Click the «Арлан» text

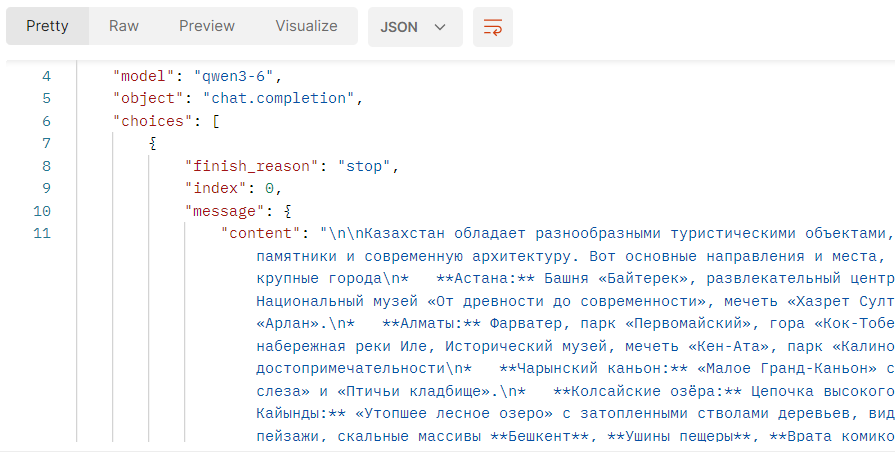coord(288,324)
